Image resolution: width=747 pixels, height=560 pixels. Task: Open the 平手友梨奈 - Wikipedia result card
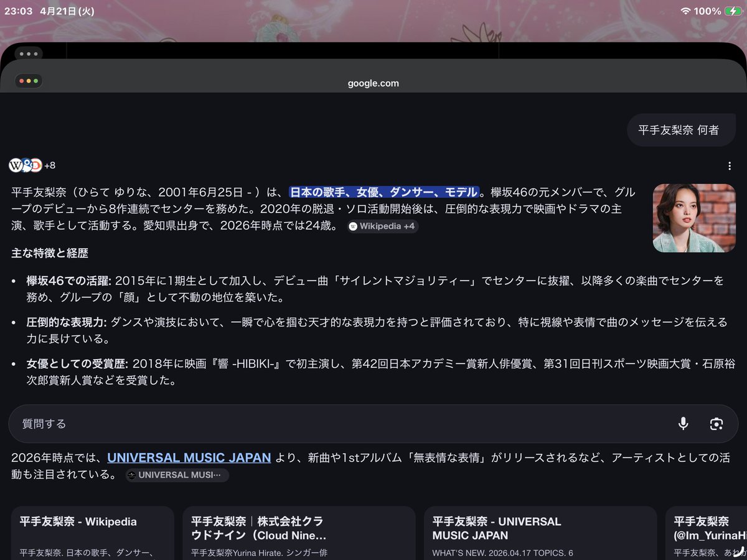click(x=92, y=533)
